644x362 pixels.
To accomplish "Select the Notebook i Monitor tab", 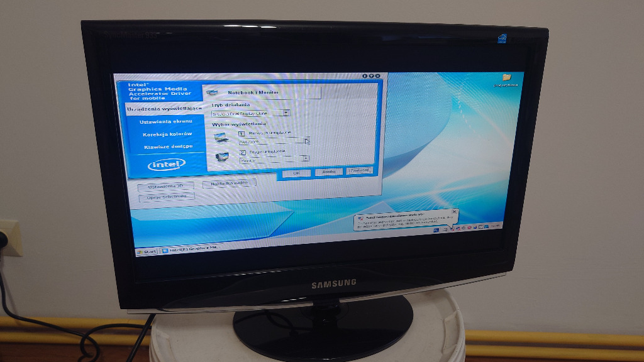I will [262, 92].
